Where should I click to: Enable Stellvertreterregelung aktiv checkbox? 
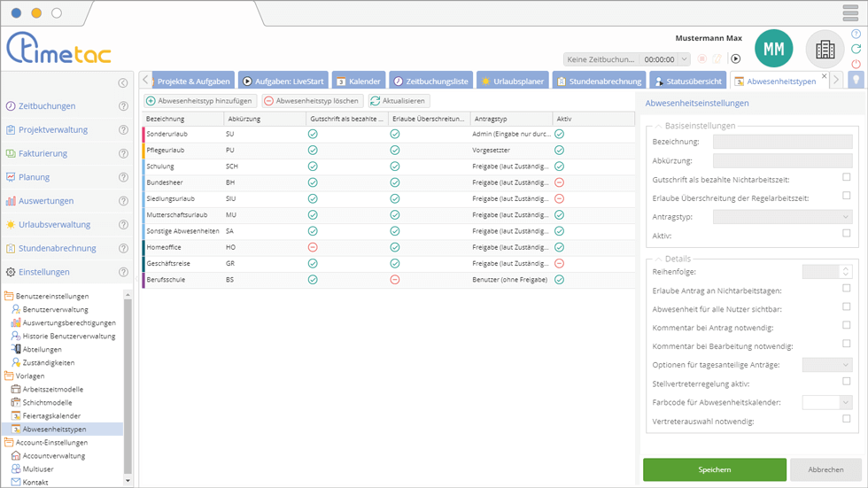(847, 382)
